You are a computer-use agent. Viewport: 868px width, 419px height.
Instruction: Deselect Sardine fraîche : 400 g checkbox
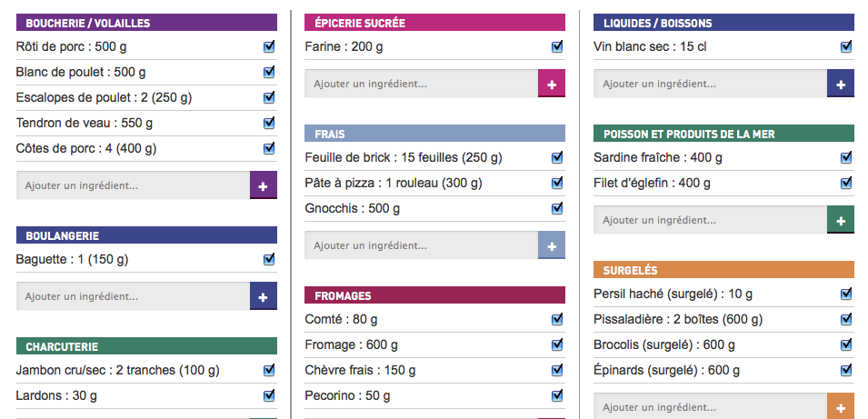(846, 157)
